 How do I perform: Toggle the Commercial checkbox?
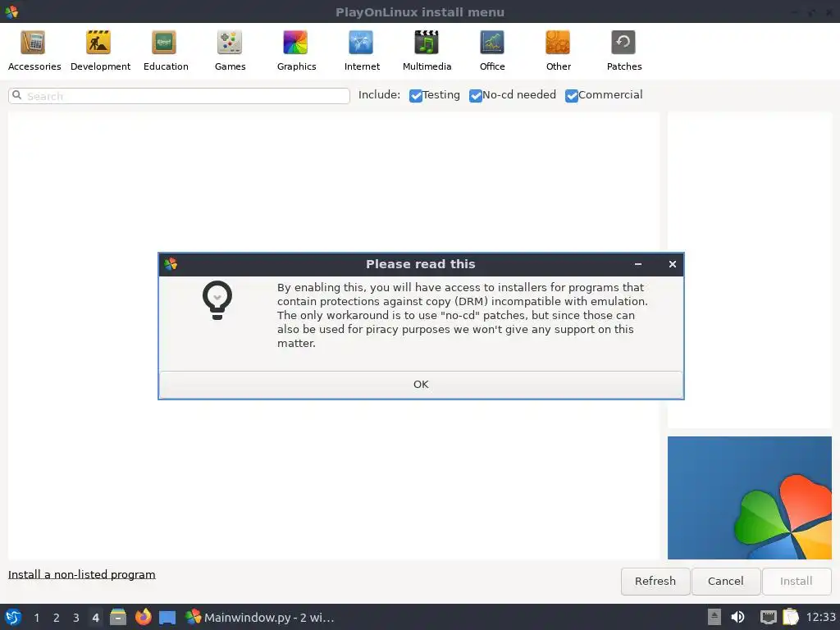tap(572, 95)
